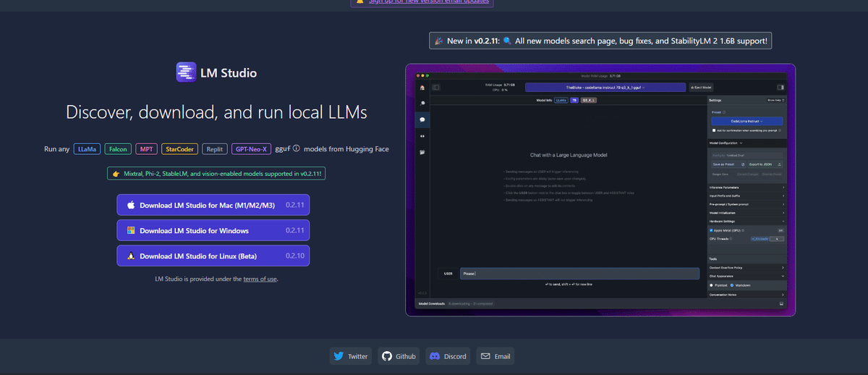Expand Context Overflow Policy section

point(747,267)
